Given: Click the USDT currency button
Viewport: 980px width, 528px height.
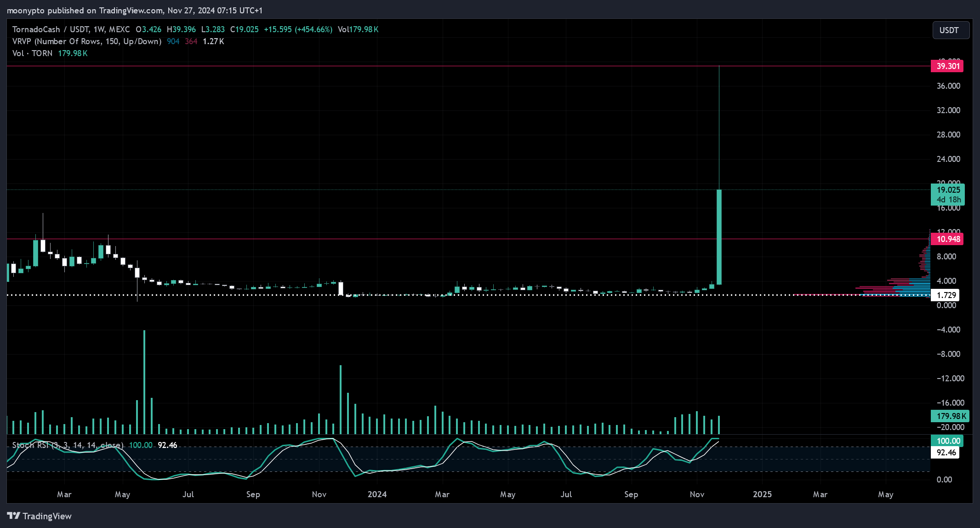Looking at the screenshot, I should click(x=951, y=30).
